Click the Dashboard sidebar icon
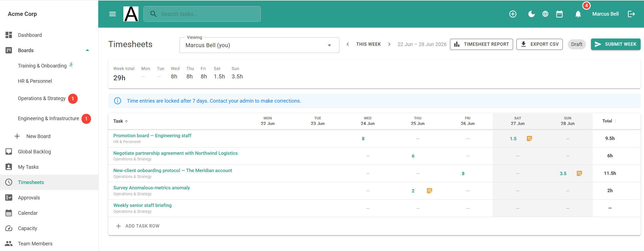The width and height of the screenshot is (644, 251). point(9,35)
